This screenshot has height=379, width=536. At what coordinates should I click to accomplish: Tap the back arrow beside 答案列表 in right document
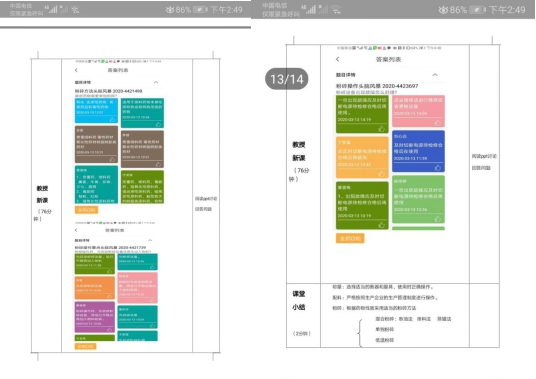(337, 59)
